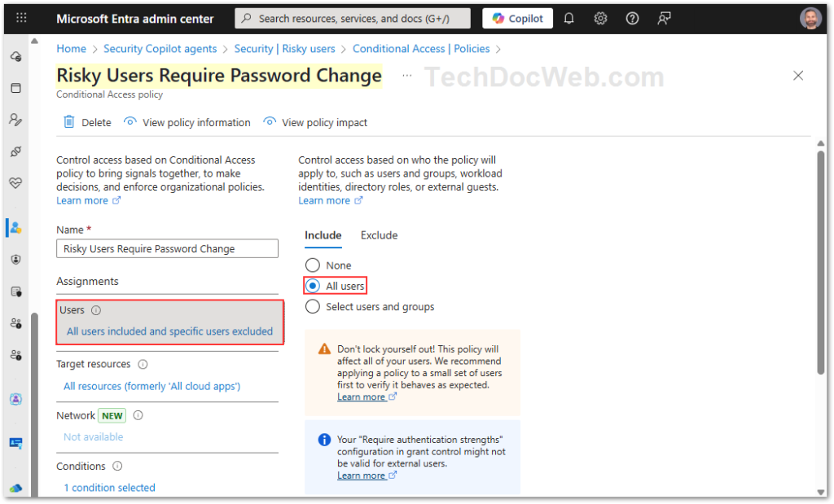This screenshot has width=834, height=504.
Task: Click the info icon next to Users
Action: tap(96, 310)
